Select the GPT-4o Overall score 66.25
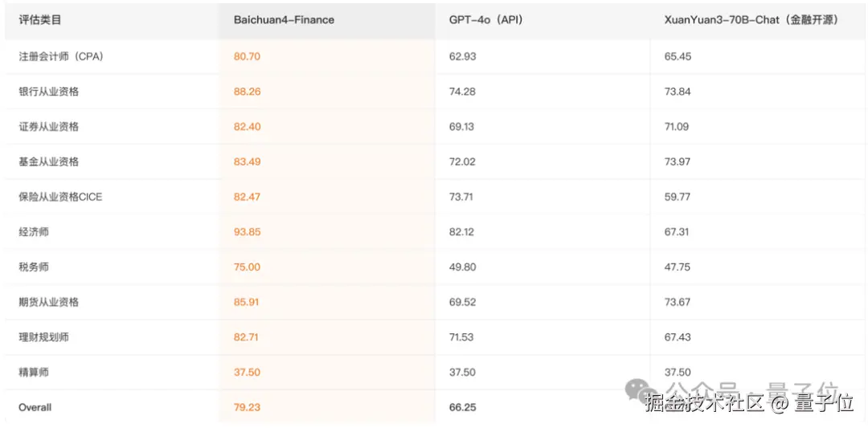Screen dimensions: 868x428 [x=463, y=407]
